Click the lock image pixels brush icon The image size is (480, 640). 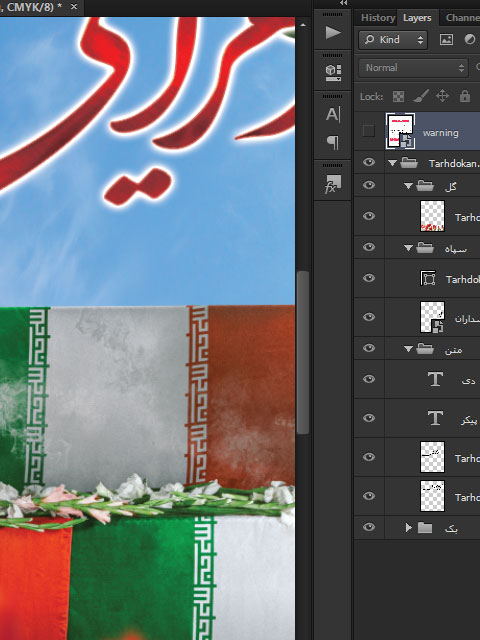(420, 96)
